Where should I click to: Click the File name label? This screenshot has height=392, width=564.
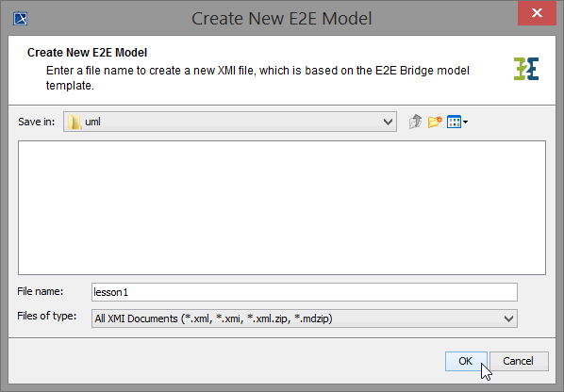(41, 291)
